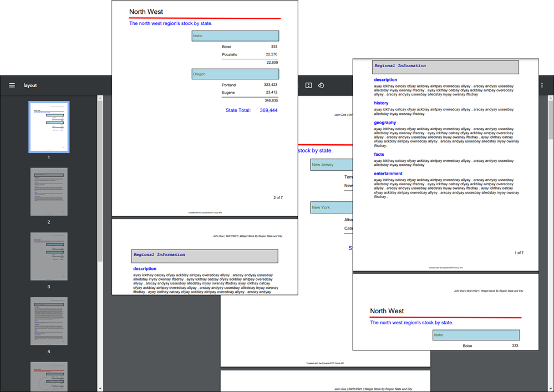Select page 1 thumbnail in the sidebar
The image size is (554, 392).
49,127
